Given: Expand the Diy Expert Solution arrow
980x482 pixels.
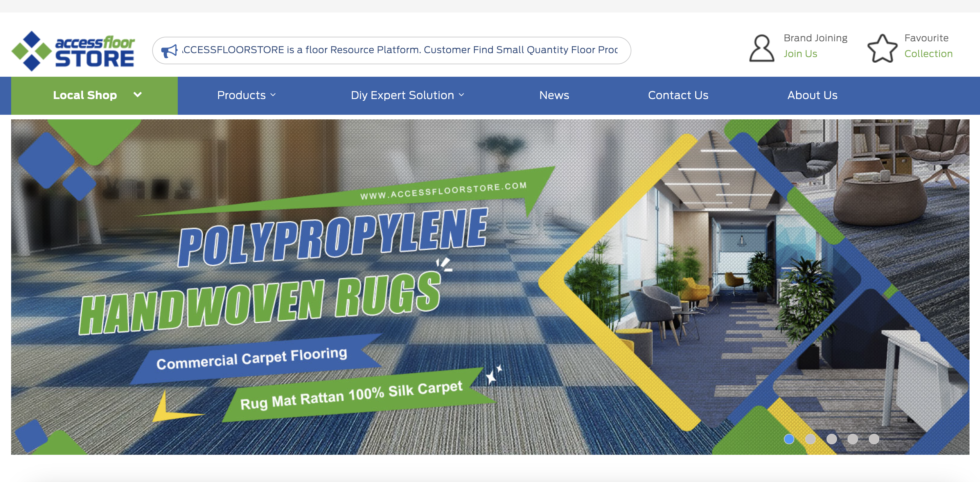Looking at the screenshot, I should (461, 95).
